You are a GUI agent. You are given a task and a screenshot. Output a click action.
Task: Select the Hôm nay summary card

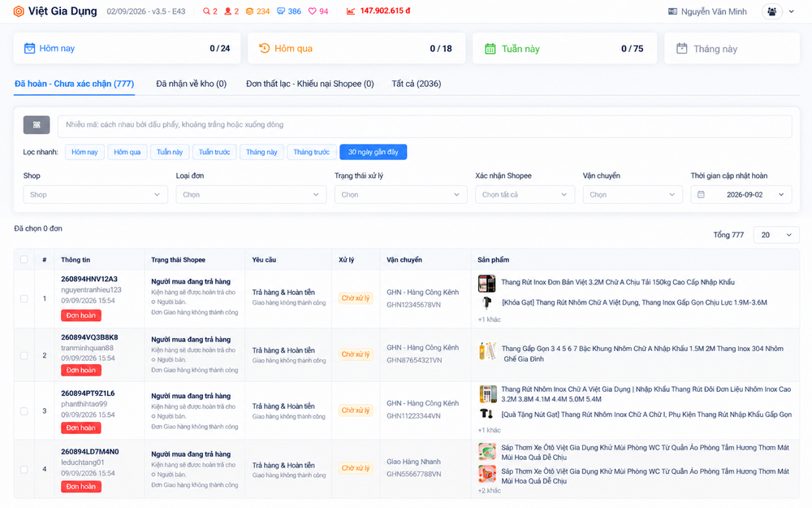127,48
